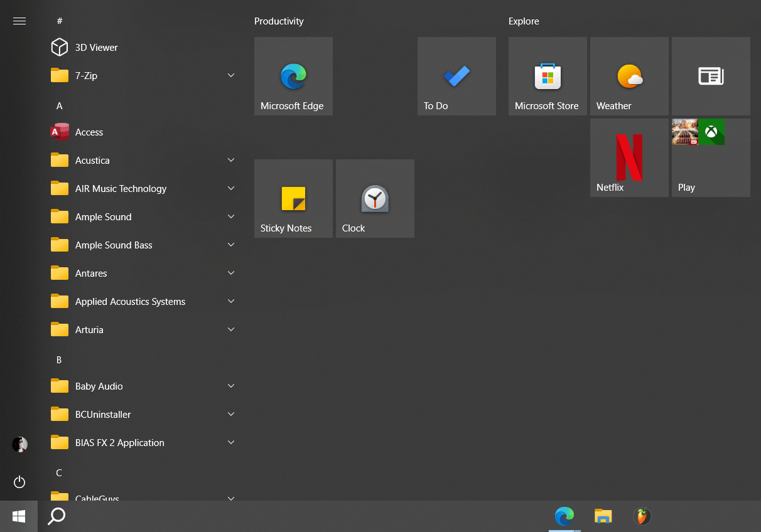
Task: Open the Weather tile
Action: (629, 76)
